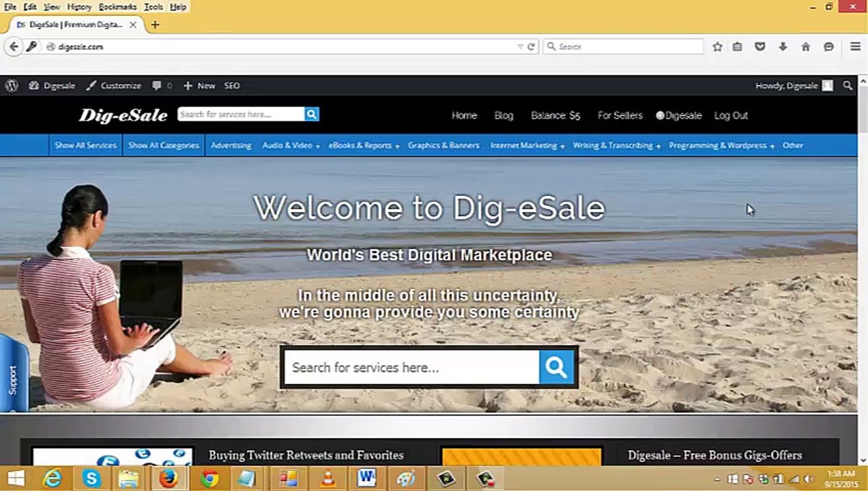
Task: Click the Log Out link
Action: pyautogui.click(x=731, y=115)
